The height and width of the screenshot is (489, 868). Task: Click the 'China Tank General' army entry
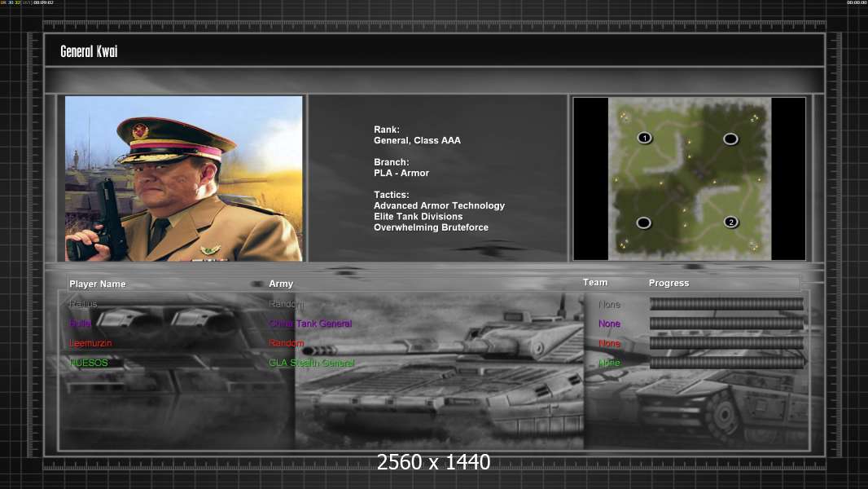click(x=310, y=324)
